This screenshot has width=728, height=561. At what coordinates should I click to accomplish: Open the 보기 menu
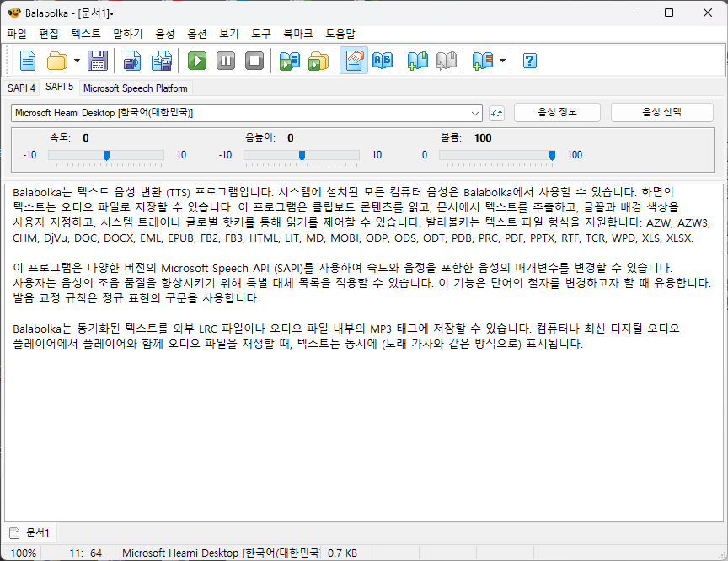pyautogui.click(x=229, y=34)
